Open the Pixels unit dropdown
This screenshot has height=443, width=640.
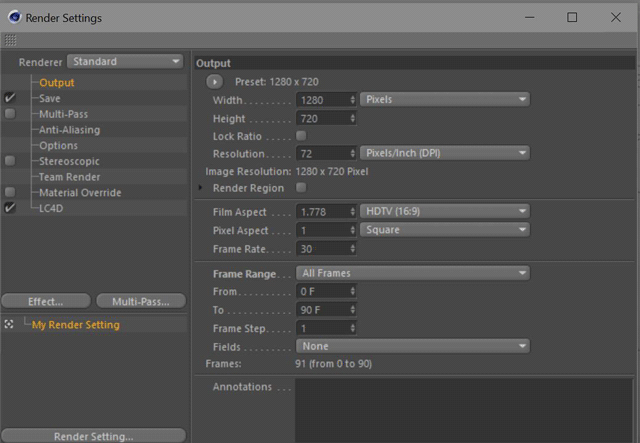coord(445,100)
